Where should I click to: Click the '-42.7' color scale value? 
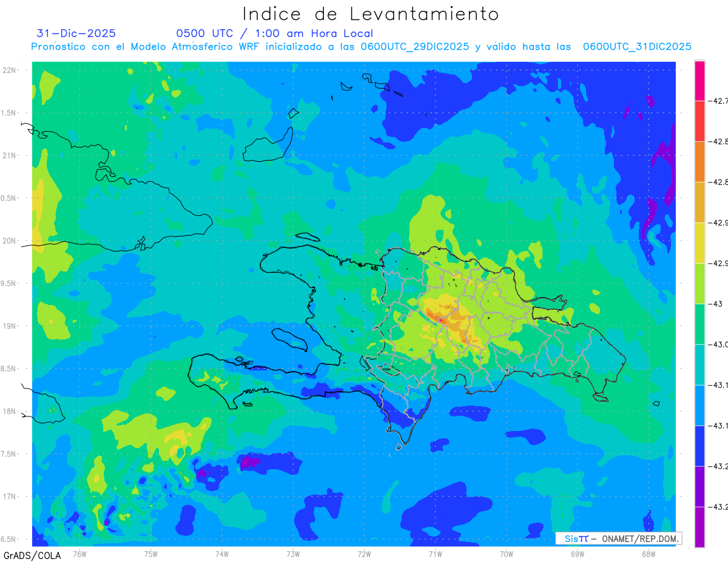pyautogui.click(x=719, y=101)
